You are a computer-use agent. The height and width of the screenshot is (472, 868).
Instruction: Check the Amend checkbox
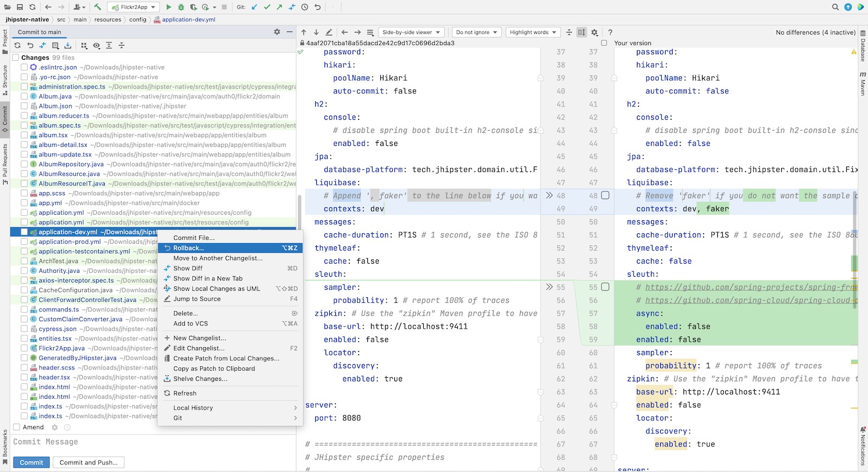17,427
